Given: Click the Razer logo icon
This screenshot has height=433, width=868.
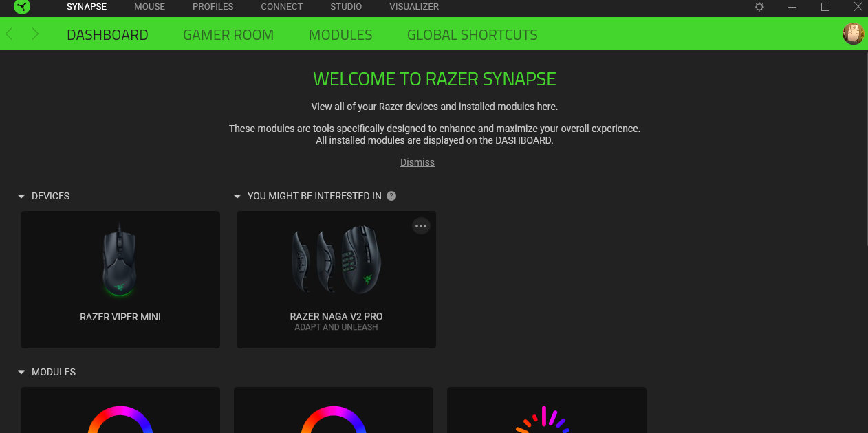Looking at the screenshot, I should [22, 7].
